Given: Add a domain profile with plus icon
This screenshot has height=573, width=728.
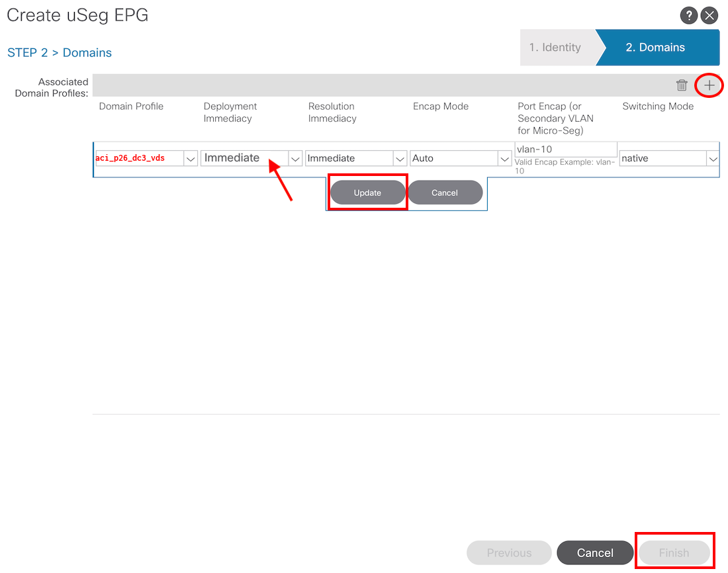Looking at the screenshot, I should 709,85.
